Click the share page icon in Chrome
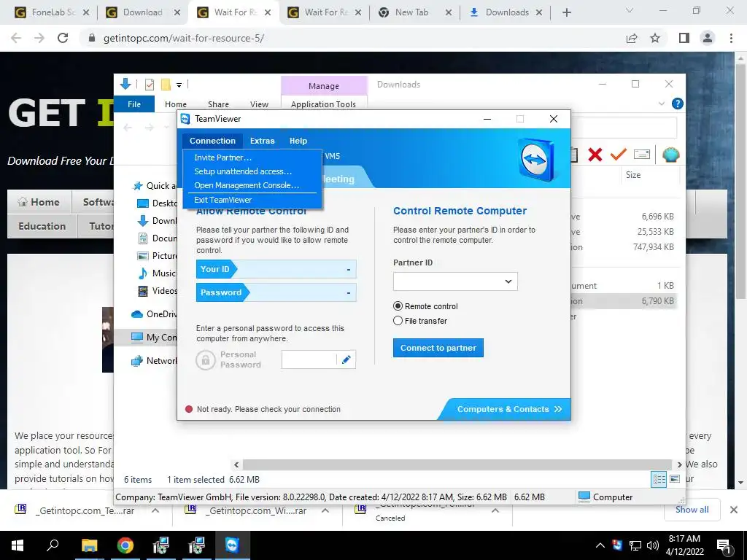The image size is (747, 560). (x=632, y=38)
